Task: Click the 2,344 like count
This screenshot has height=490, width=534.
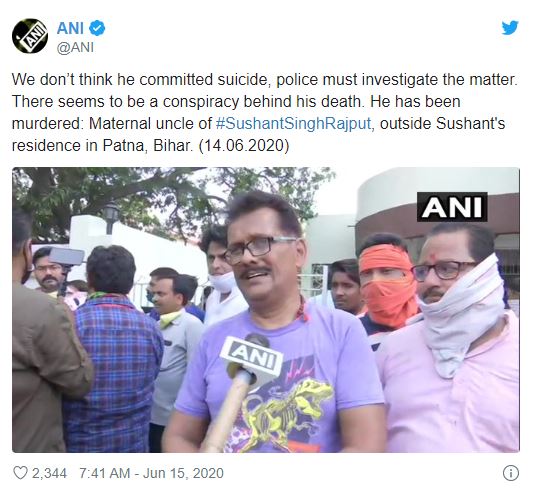Action: (x=49, y=473)
